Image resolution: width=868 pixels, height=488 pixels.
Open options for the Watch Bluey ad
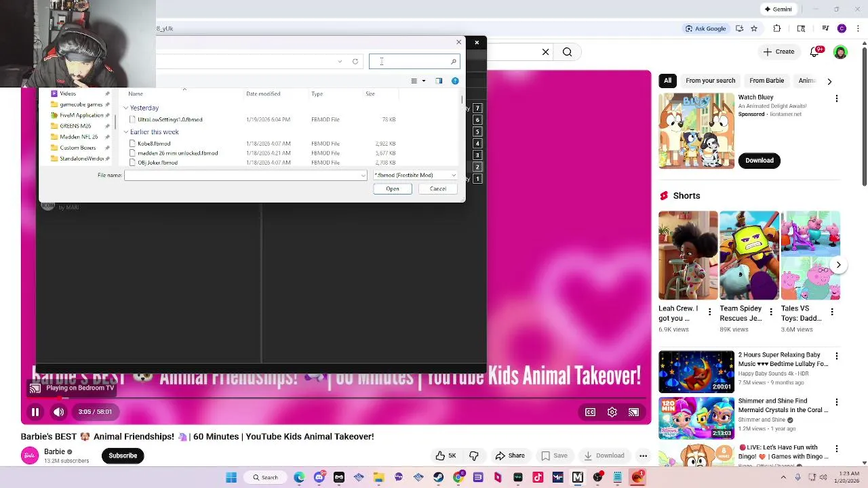click(x=836, y=98)
